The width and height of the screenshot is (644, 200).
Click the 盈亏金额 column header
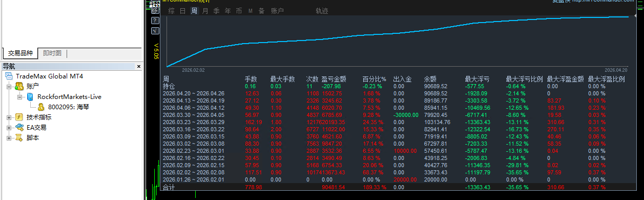coord(334,79)
